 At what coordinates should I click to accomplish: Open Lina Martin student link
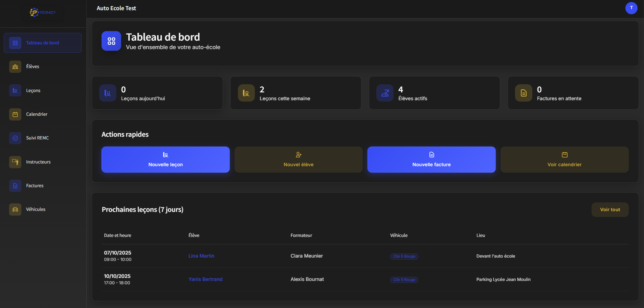click(x=201, y=256)
